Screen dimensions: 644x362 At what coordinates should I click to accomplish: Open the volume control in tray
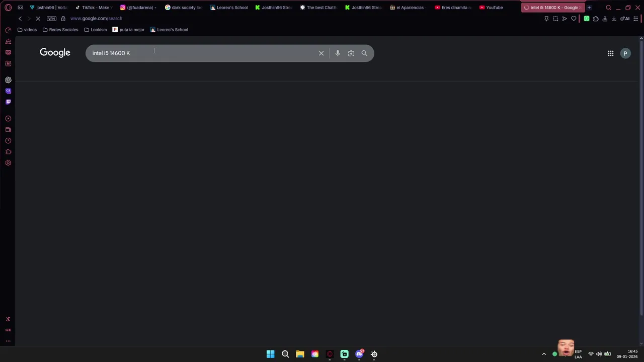[x=599, y=354]
